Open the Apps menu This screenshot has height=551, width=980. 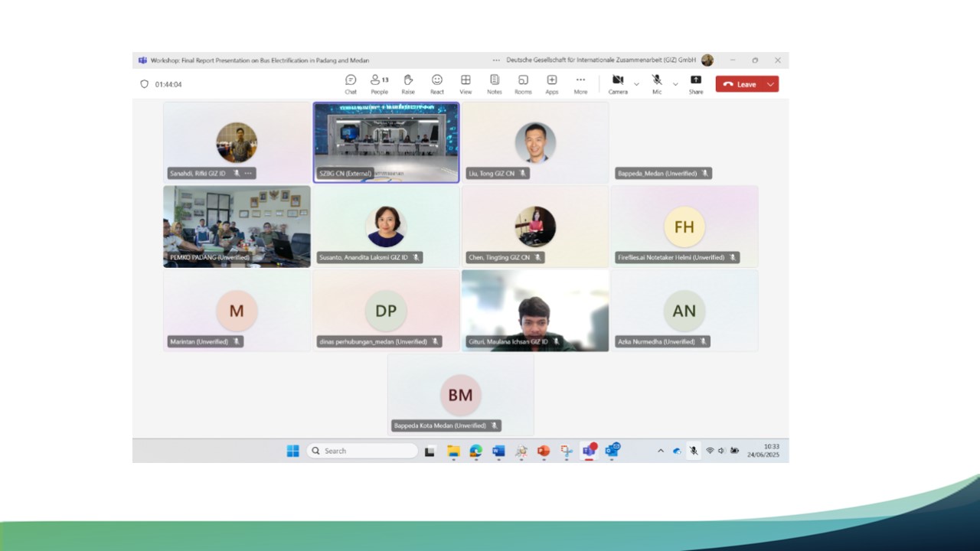click(x=552, y=84)
